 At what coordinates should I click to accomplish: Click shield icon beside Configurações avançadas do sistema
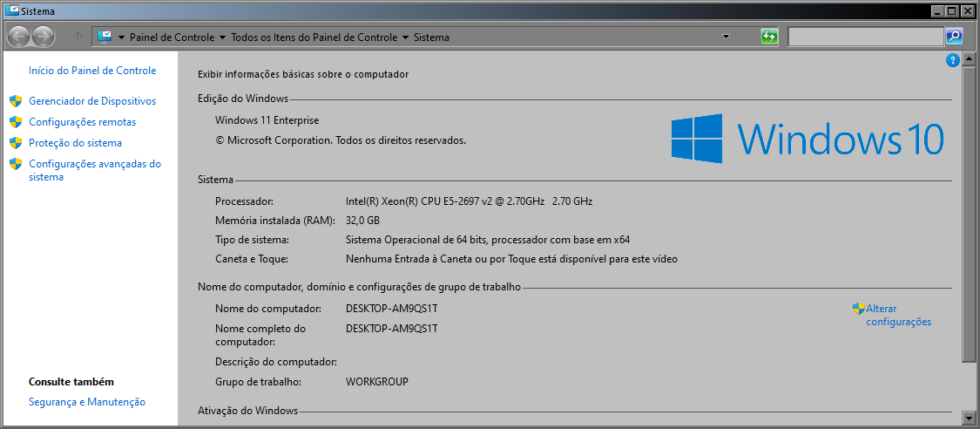click(17, 165)
